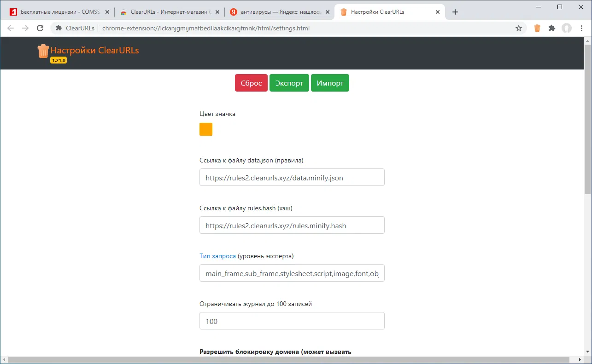Click the Импорт button
Viewport: 592px width, 364px height.
coord(330,83)
